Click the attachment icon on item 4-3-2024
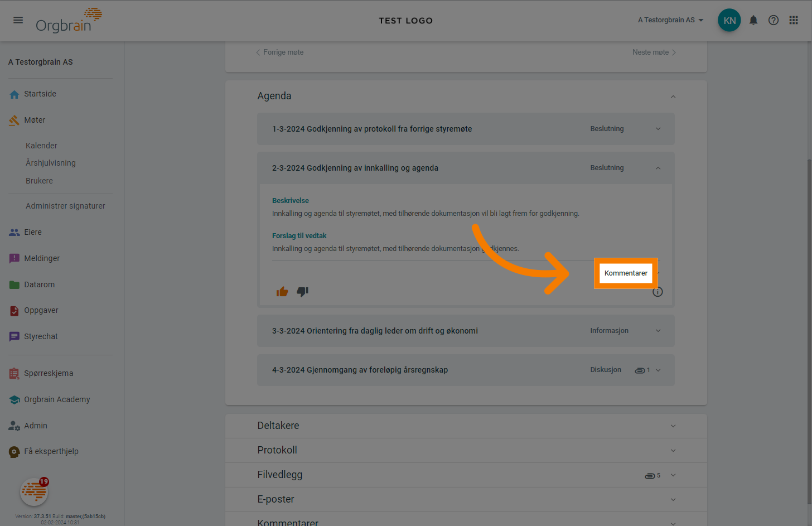The image size is (812, 526). [x=641, y=370]
